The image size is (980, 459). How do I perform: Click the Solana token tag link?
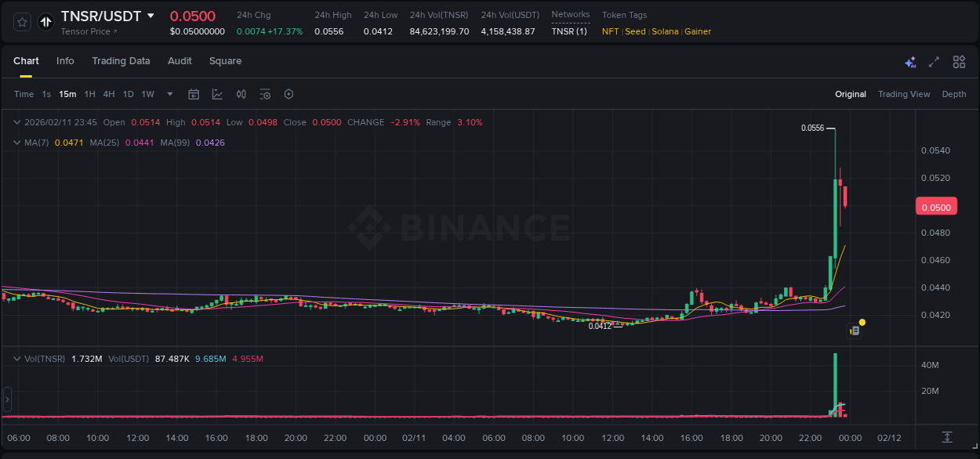coord(665,31)
